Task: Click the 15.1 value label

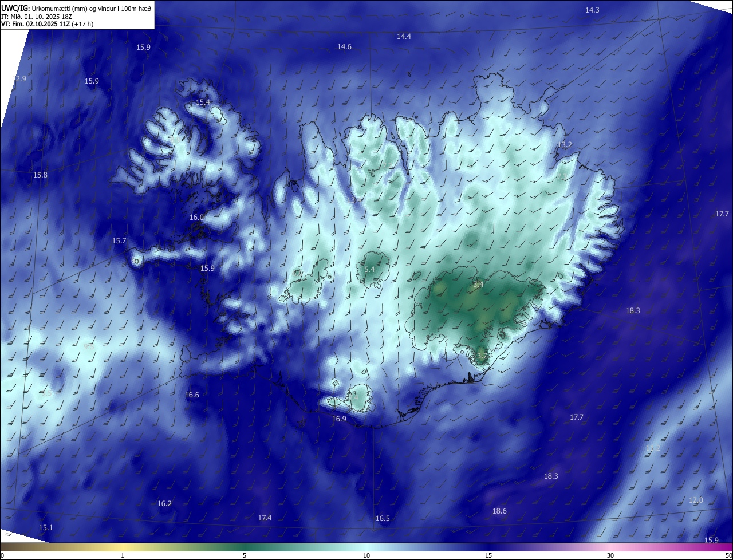Action: [x=46, y=527]
